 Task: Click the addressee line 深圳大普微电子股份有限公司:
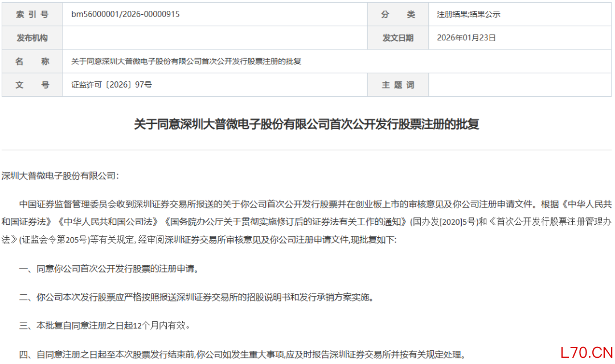click(x=60, y=176)
